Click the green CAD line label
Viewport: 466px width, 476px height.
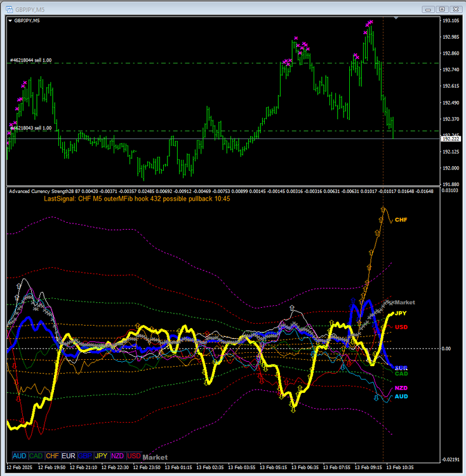click(x=401, y=374)
